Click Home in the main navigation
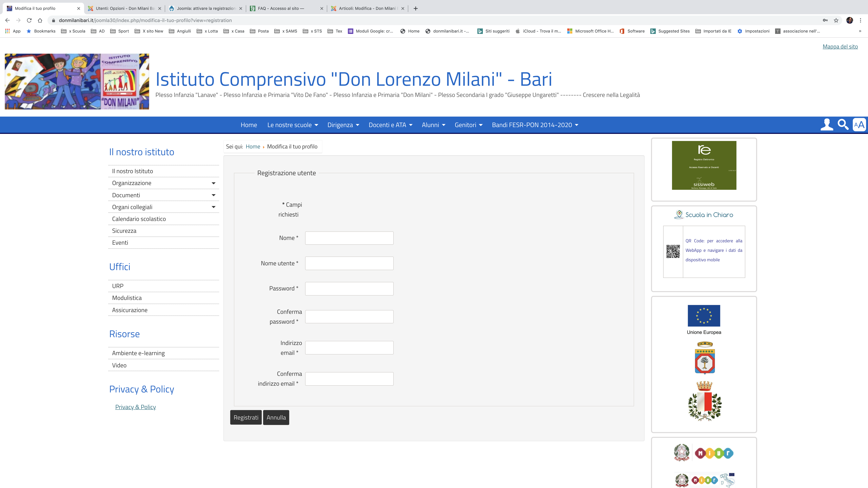 [249, 125]
